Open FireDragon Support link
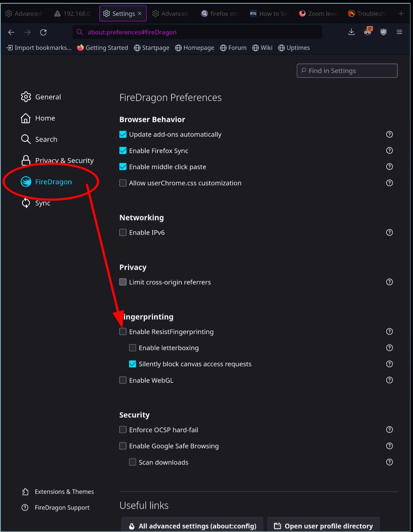The height and width of the screenshot is (532, 413). click(56, 508)
